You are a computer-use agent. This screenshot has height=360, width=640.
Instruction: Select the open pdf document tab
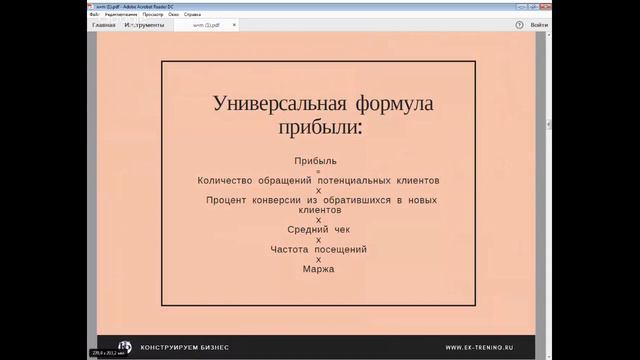click(206, 25)
